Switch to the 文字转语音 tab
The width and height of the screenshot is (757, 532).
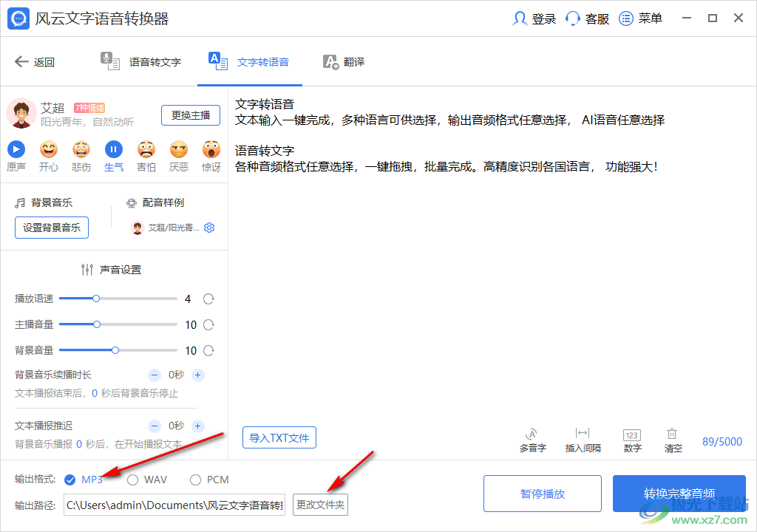(x=248, y=62)
